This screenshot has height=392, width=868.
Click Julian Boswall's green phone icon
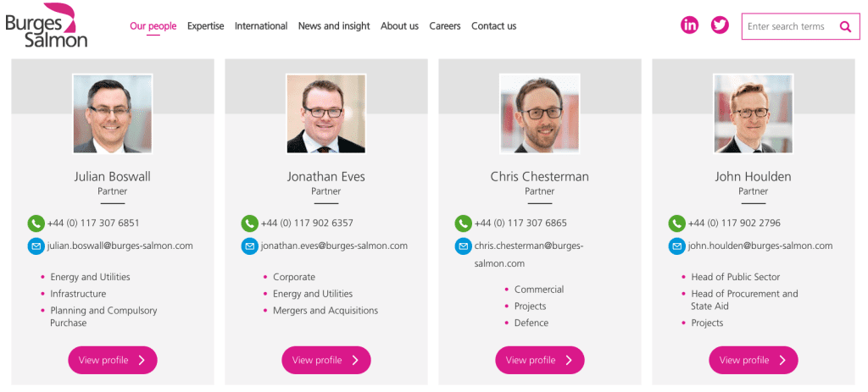[36, 224]
